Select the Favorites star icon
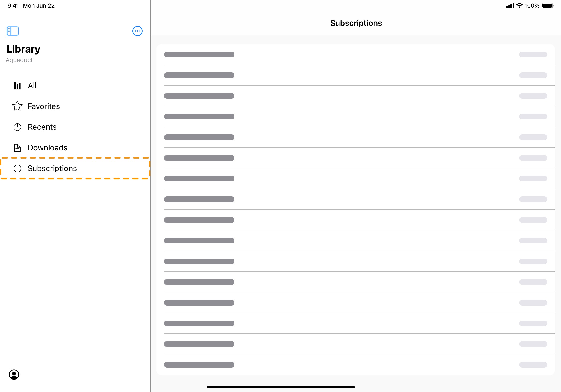561x392 pixels. click(x=17, y=106)
